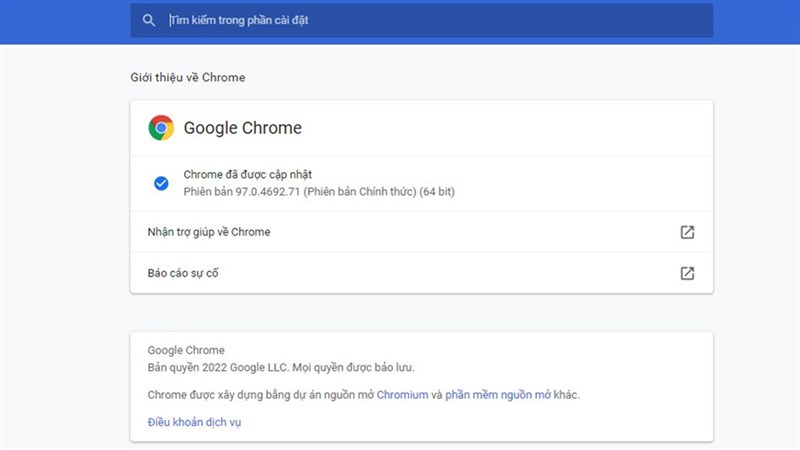Click the "Chrome đã được cập nhật" status text
The height and width of the screenshot is (450, 800).
tap(254, 175)
